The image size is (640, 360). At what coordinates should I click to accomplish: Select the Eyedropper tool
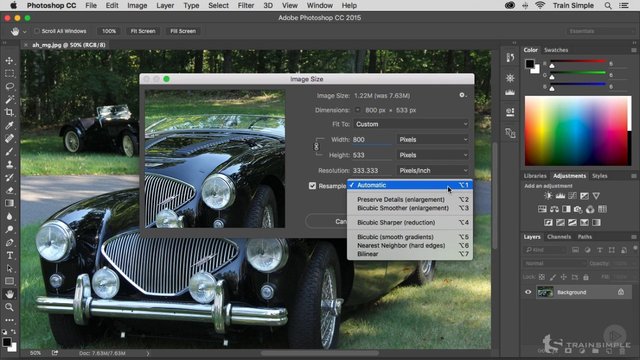click(9, 126)
